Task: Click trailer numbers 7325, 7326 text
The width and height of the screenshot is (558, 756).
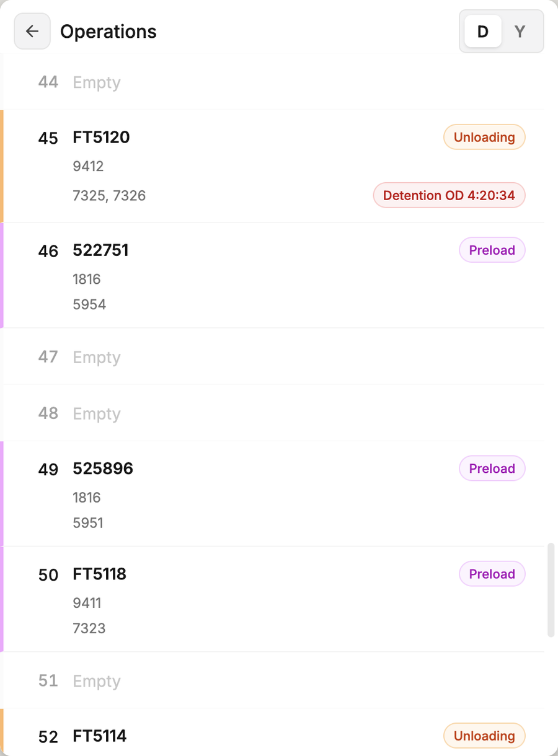Action: click(109, 196)
